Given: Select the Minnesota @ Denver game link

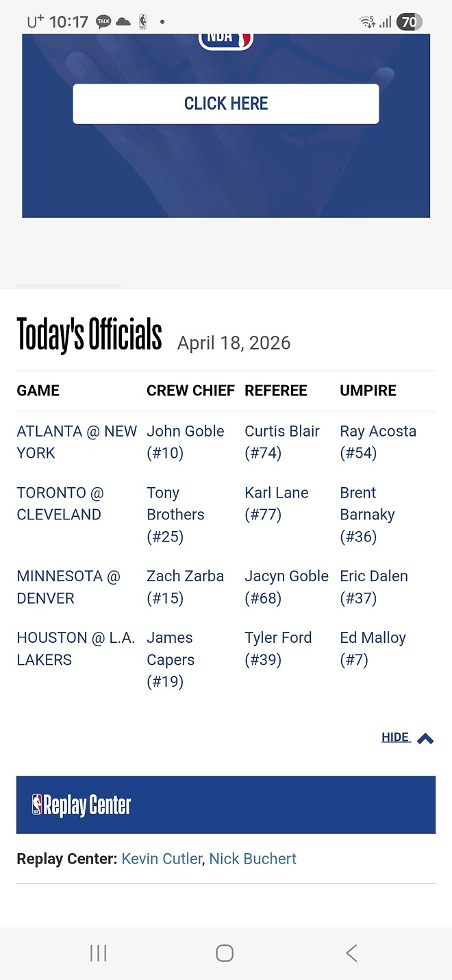Looking at the screenshot, I should [68, 587].
